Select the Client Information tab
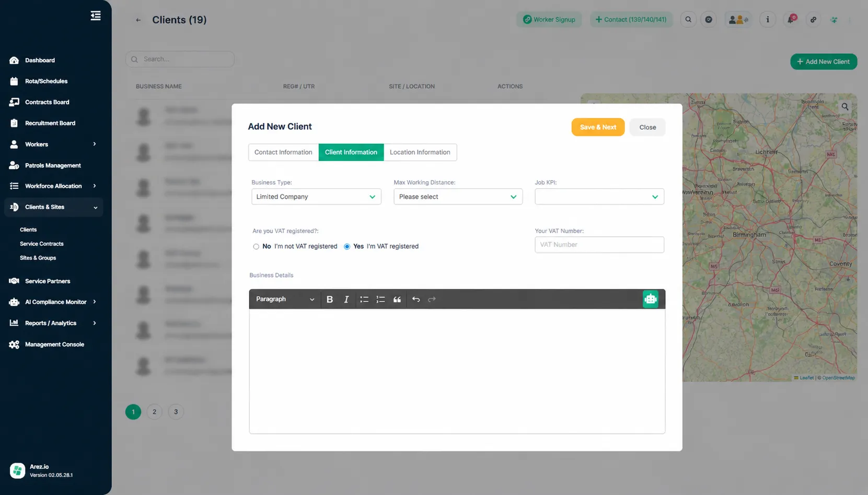The image size is (868, 495). pos(351,152)
